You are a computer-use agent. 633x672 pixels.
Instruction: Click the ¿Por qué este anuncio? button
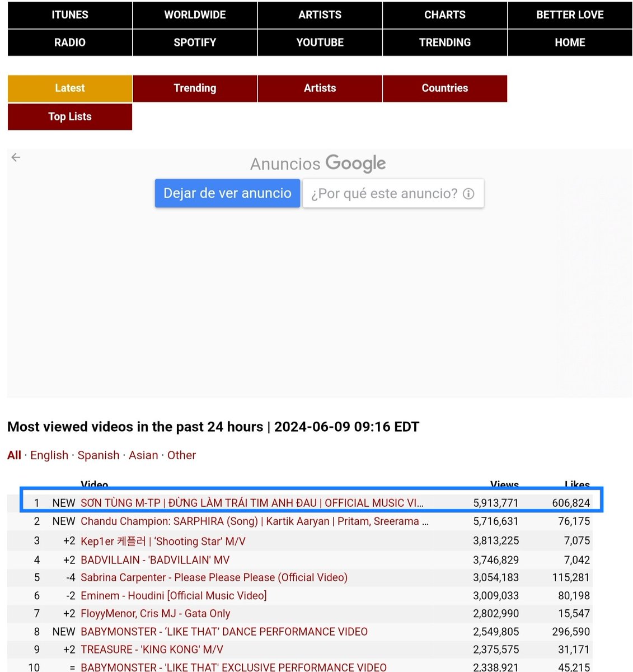click(393, 193)
